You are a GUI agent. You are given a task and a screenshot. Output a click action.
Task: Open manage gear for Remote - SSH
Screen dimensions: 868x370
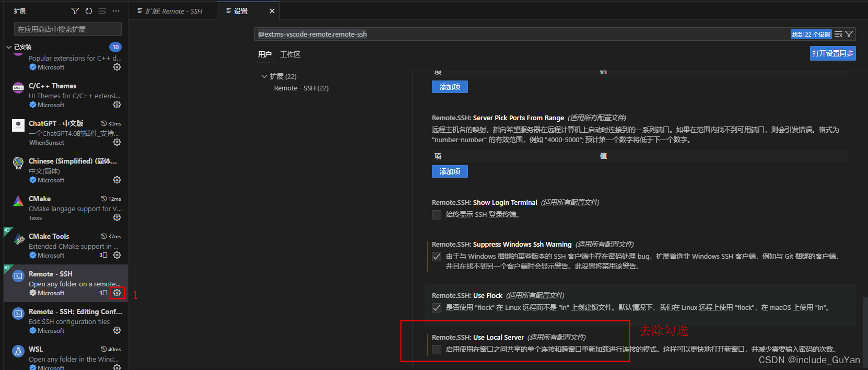117,293
